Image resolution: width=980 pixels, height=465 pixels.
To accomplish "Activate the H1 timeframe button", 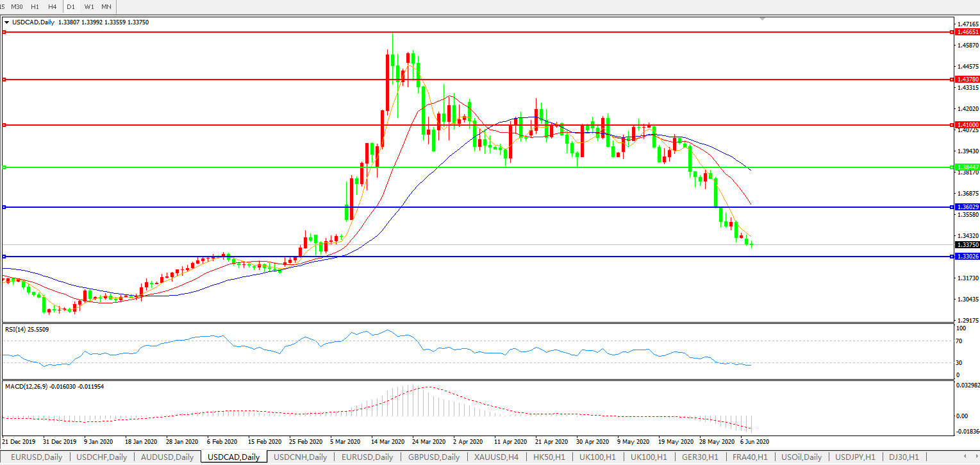I will click(x=35, y=6).
